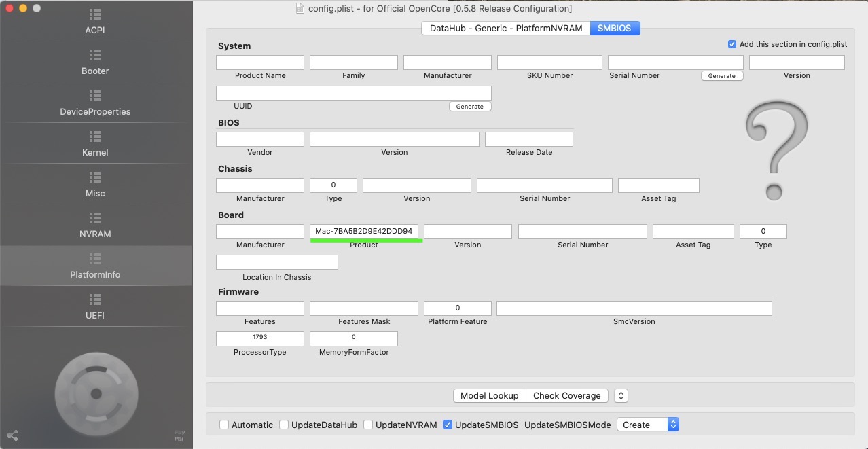Enable UpdateNVRAM checkbox
Image resolution: width=868 pixels, height=449 pixels.
click(x=368, y=425)
